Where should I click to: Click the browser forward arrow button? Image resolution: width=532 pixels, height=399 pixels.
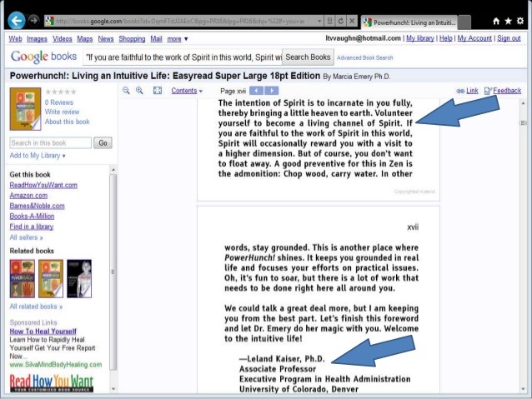coord(33,21)
